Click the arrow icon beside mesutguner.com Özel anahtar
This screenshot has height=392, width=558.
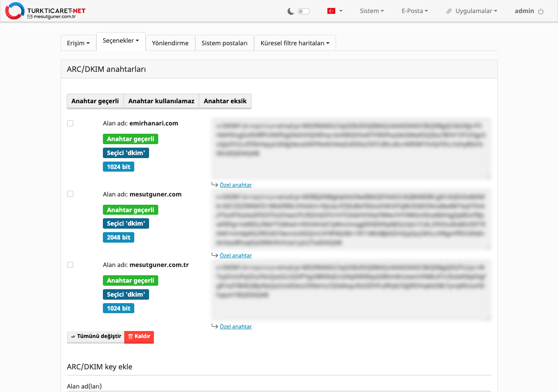click(214, 255)
